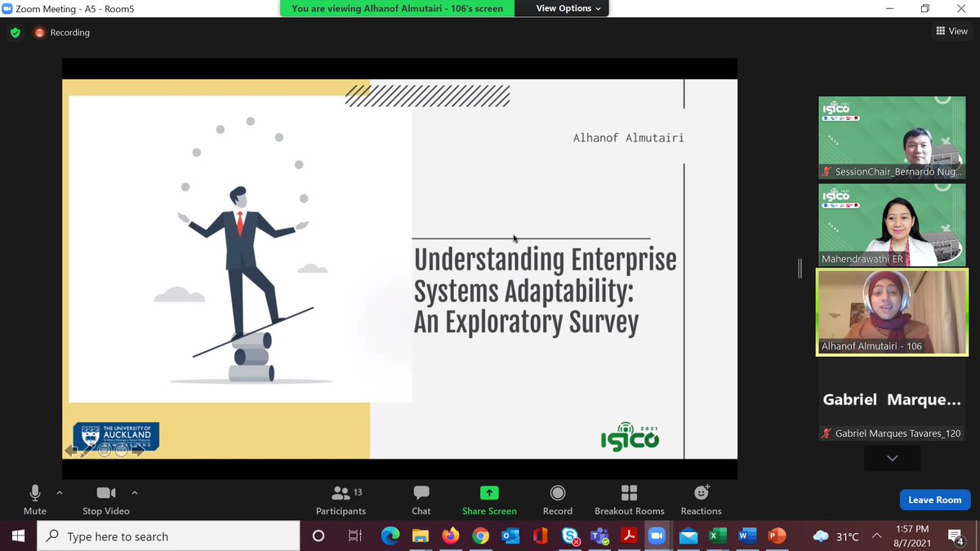
Task: Open the Participants panel
Action: tap(341, 500)
